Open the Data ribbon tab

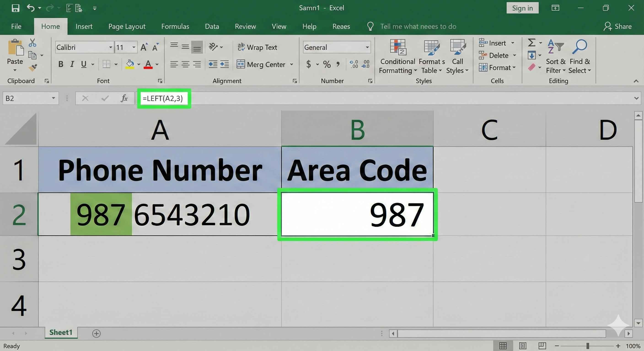click(x=212, y=26)
